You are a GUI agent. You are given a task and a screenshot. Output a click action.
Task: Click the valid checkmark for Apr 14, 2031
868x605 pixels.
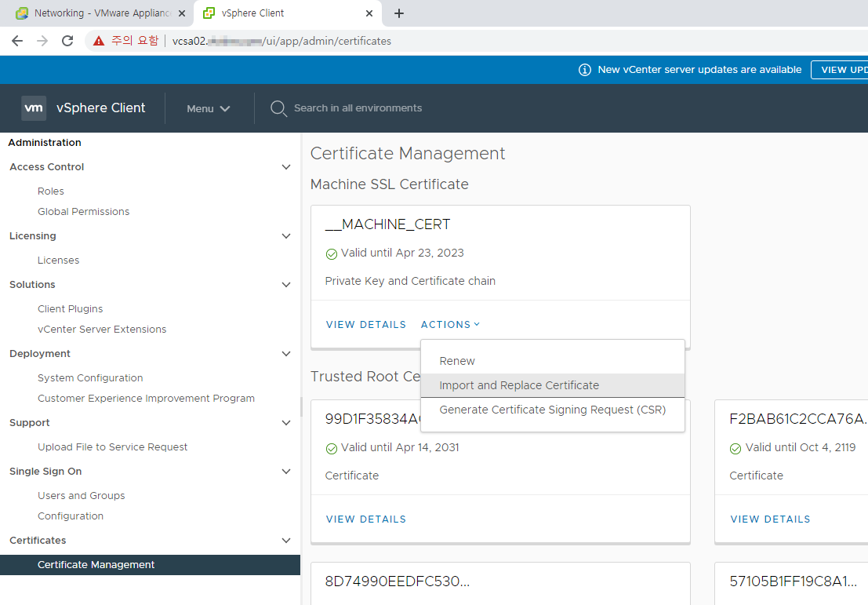332,449
